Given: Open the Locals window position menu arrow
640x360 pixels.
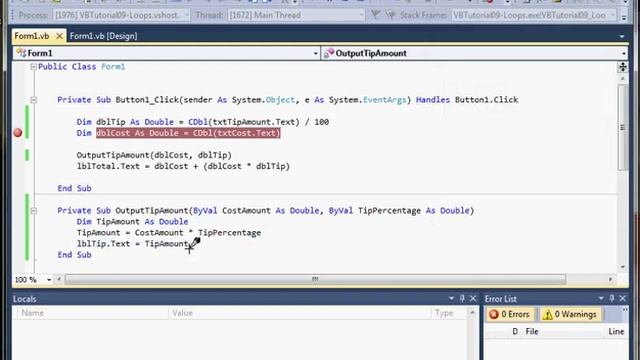Looking at the screenshot, I should coord(451,298).
